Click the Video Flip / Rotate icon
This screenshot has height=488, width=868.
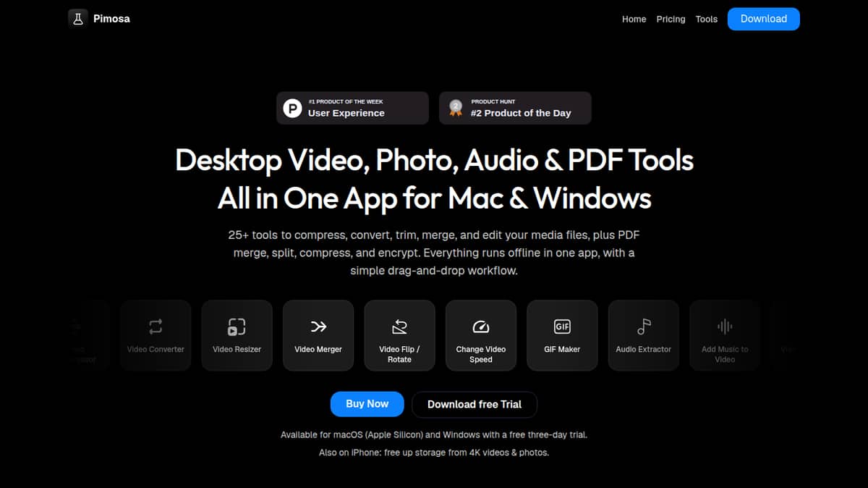(x=399, y=327)
